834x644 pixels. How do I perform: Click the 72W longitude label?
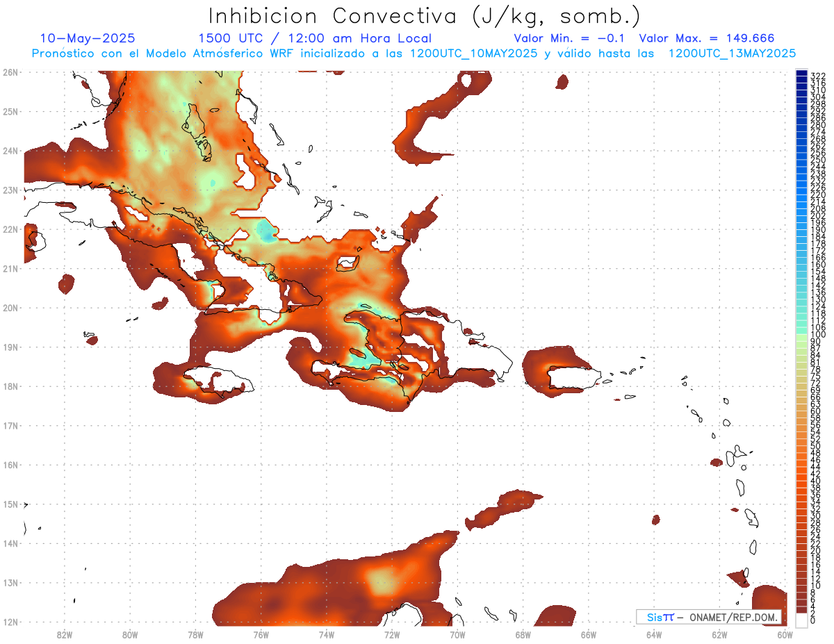click(392, 634)
